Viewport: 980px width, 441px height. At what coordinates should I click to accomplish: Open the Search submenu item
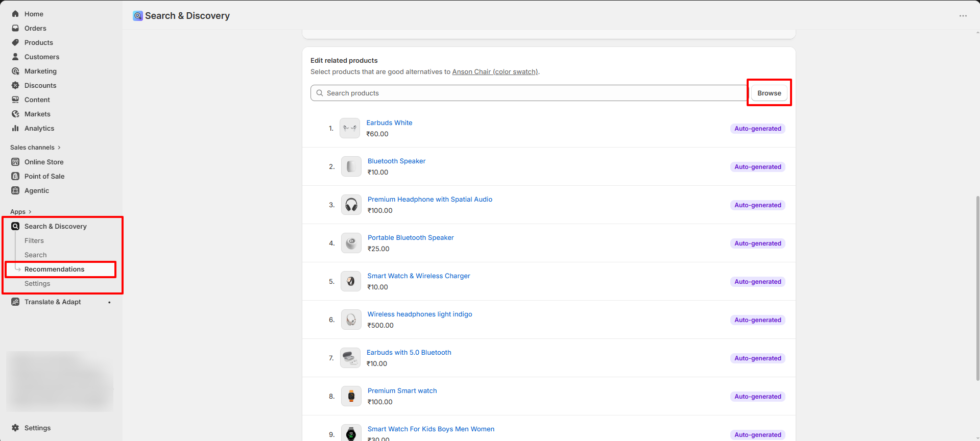[x=36, y=255]
